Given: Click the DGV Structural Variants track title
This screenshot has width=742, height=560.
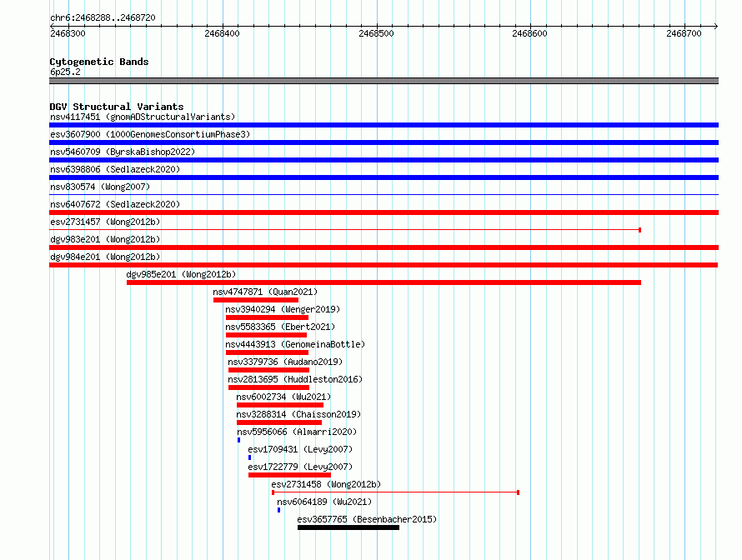Looking at the screenshot, I should pyautogui.click(x=117, y=107).
